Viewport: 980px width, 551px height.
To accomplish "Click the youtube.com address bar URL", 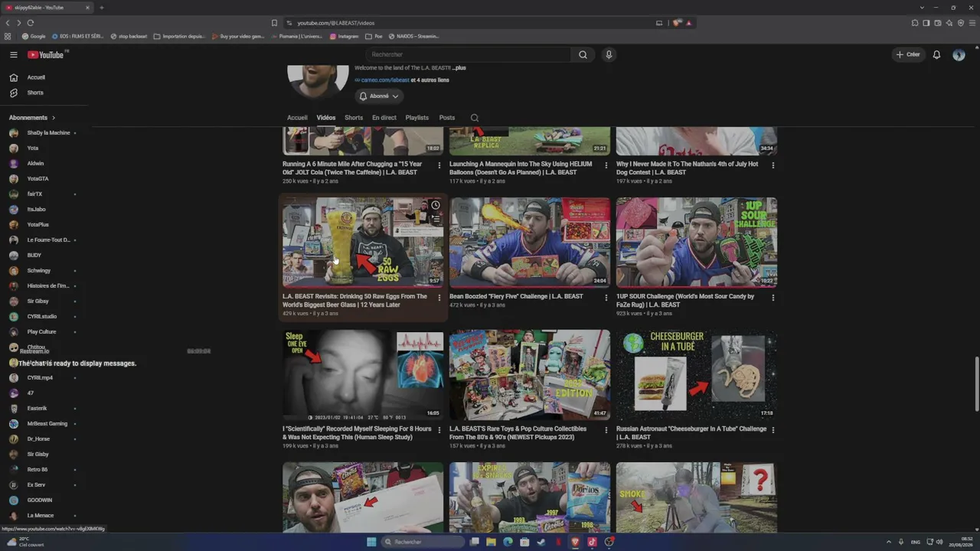I will [x=335, y=23].
